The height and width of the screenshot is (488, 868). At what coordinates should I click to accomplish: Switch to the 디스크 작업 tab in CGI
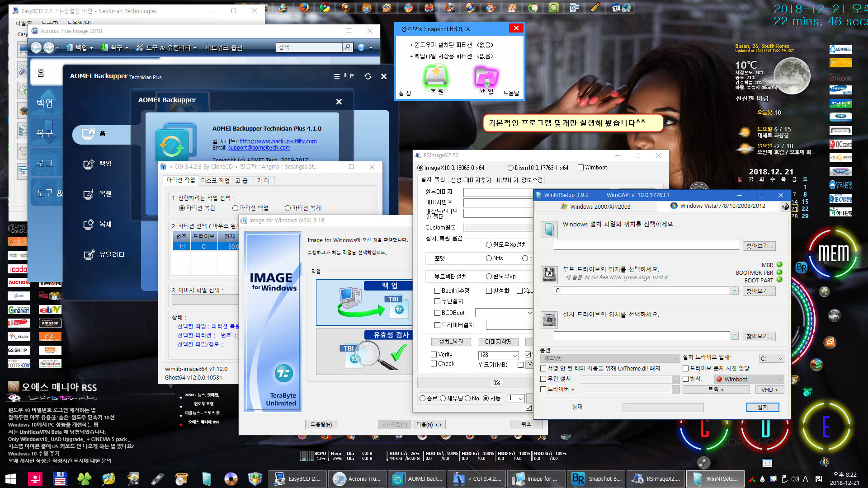(215, 181)
